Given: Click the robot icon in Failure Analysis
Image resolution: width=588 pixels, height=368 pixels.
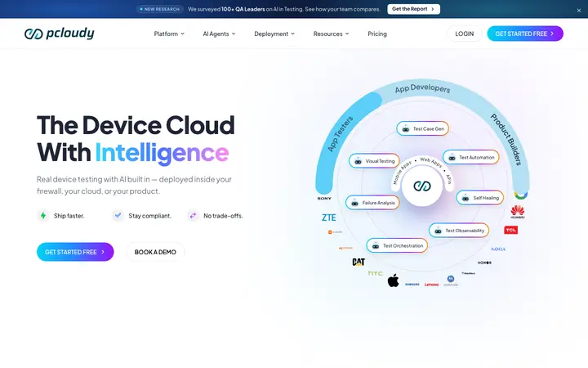Looking at the screenshot, I should (354, 203).
